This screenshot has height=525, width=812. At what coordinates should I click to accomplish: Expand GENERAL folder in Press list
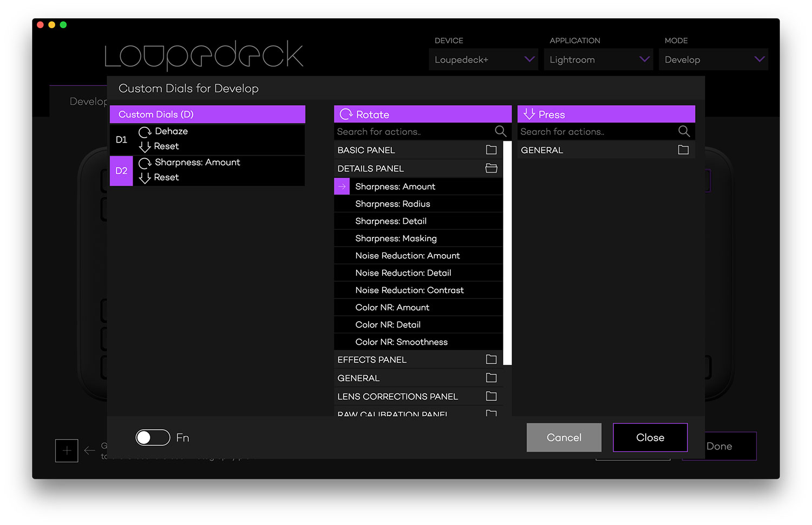pyautogui.click(x=606, y=150)
